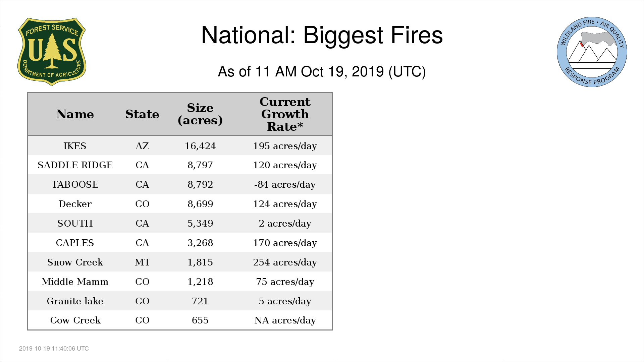This screenshot has height=362, width=644.
Task: Select the Granite lake fire name
Action: [75, 301]
